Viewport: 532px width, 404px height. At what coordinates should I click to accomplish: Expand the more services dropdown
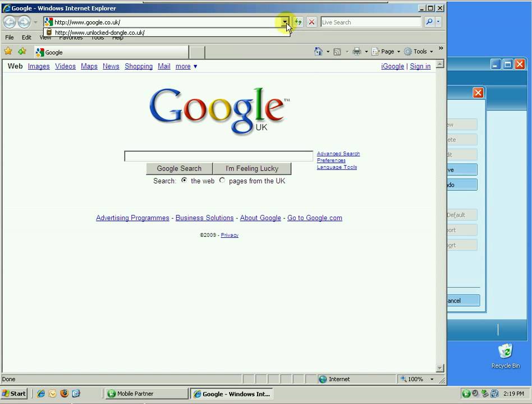coord(186,66)
